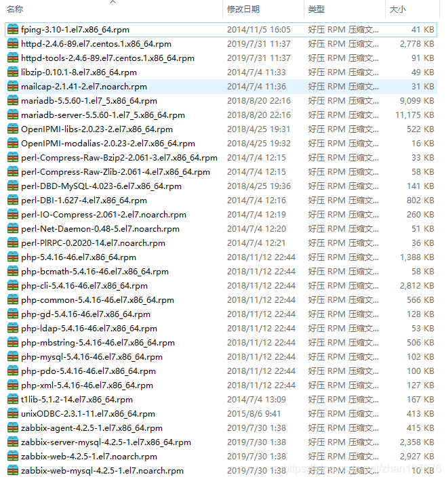Sort files by the 修改日期 column header

[x=243, y=9]
